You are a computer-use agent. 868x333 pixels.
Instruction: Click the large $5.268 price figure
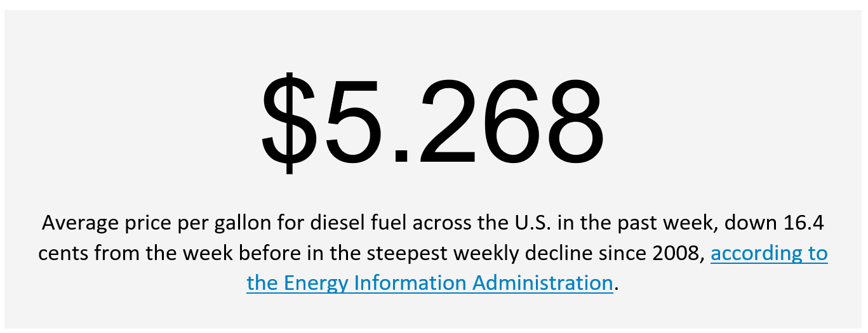[x=432, y=119]
